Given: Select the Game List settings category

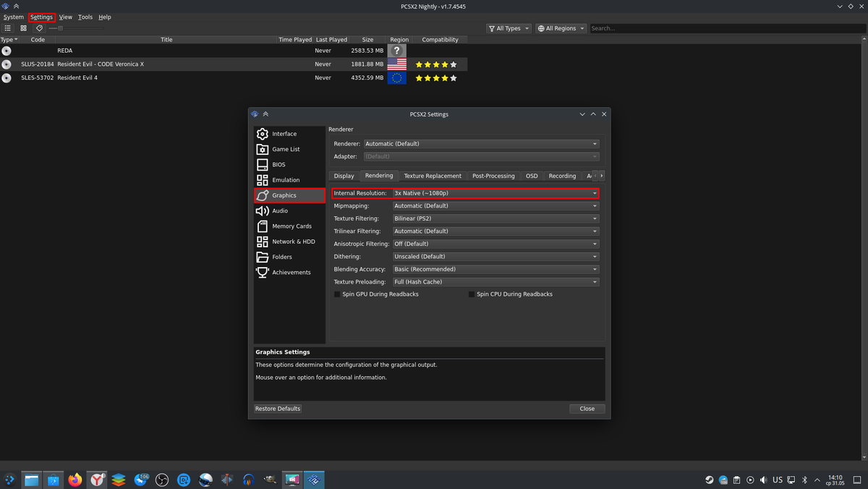Looking at the screenshot, I should click(289, 149).
